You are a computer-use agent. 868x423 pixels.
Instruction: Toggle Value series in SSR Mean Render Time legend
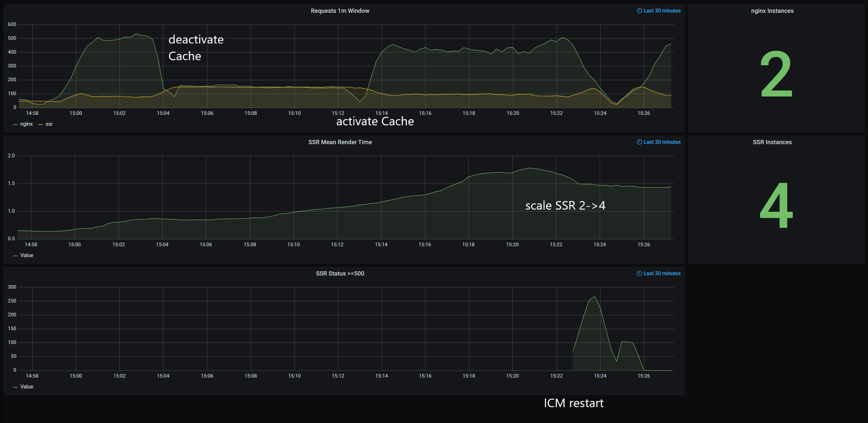pos(27,255)
